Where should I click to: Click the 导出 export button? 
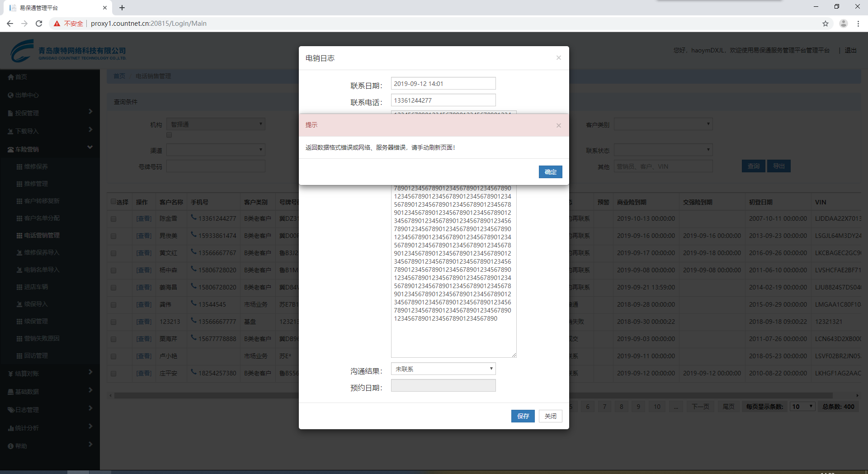click(x=778, y=166)
